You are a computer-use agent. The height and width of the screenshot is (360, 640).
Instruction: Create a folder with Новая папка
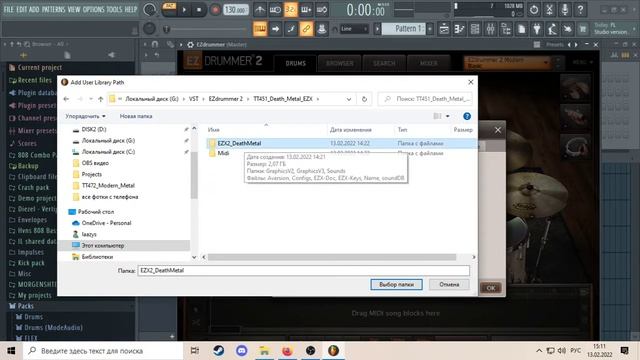(x=136, y=116)
